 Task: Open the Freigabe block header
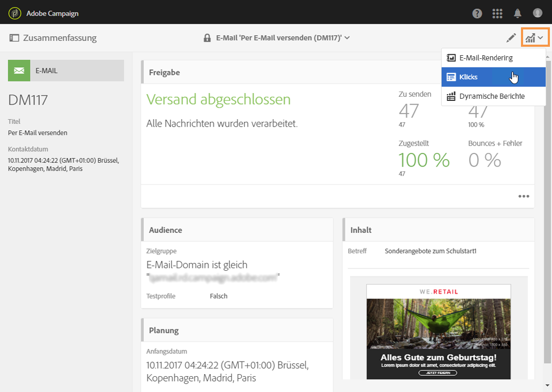tap(338, 72)
